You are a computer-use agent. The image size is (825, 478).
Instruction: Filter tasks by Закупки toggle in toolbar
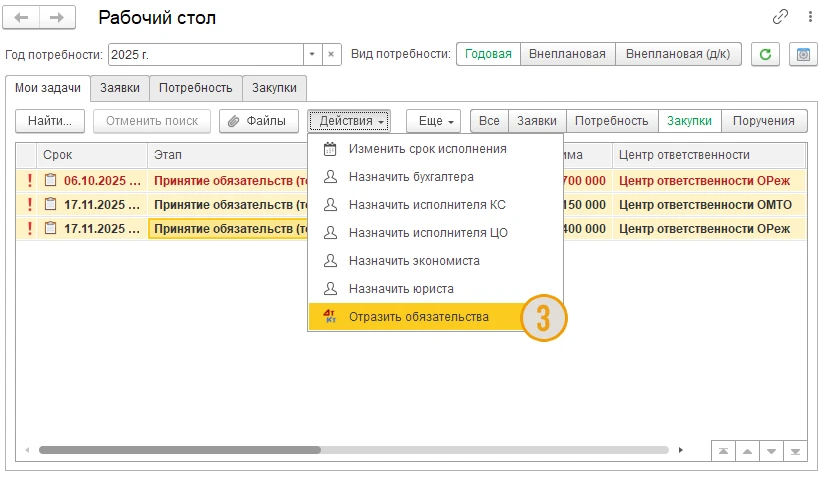coord(689,121)
